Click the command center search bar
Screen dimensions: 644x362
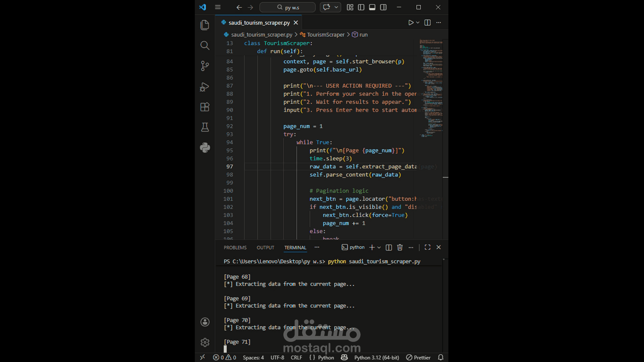click(287, 7)
